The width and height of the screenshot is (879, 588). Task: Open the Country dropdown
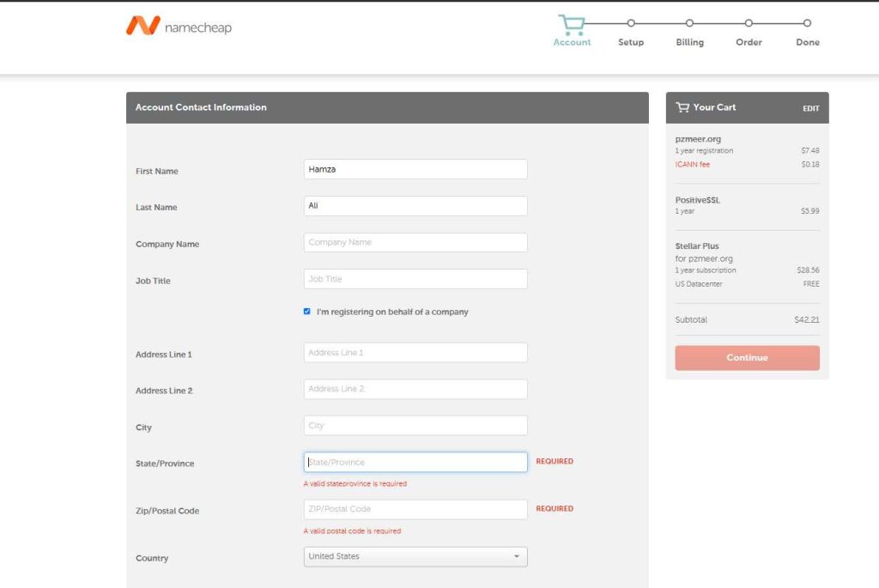click(415, 557)
